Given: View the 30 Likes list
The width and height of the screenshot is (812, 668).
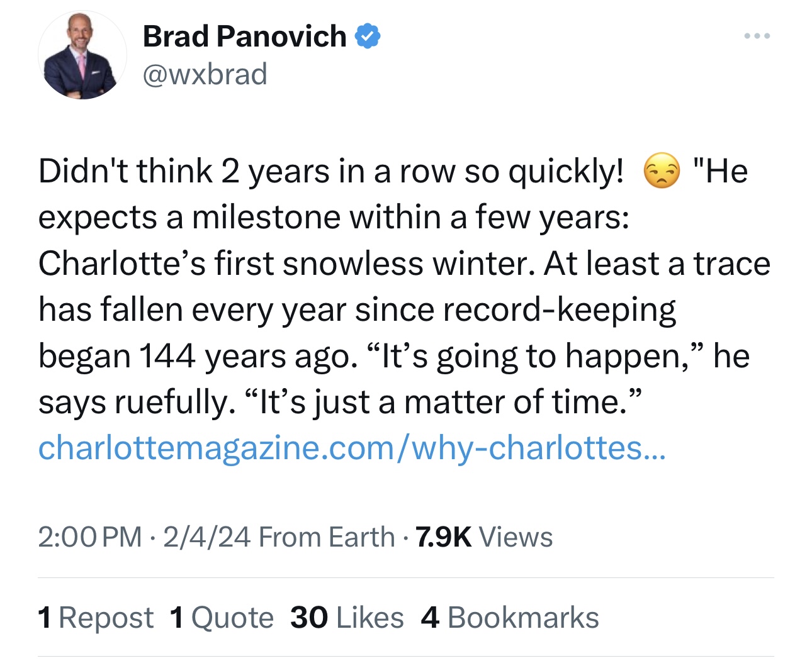Looking at the screenshot, I should (x=347, y=618).
